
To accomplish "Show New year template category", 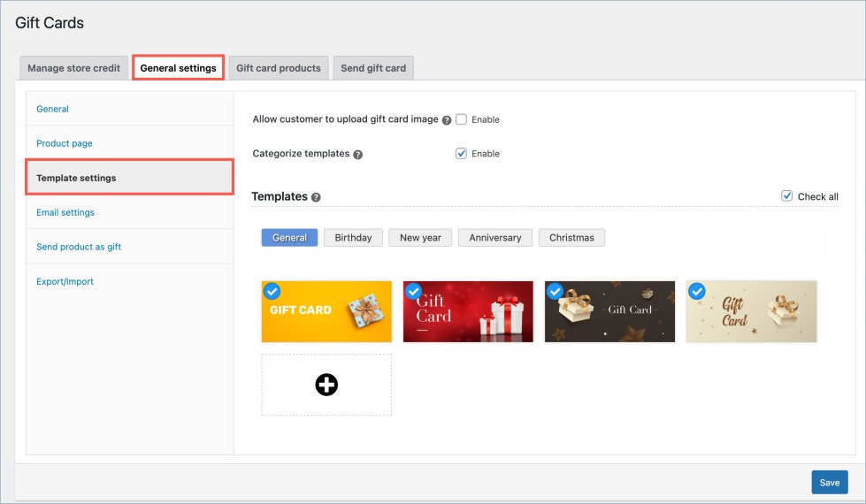I will point(420,237).
